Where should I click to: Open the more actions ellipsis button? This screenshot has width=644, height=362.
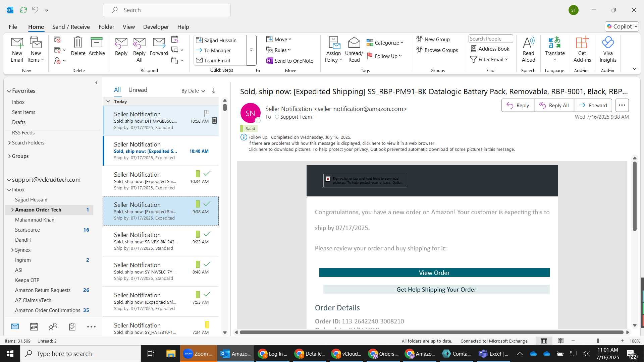(622, 105)
